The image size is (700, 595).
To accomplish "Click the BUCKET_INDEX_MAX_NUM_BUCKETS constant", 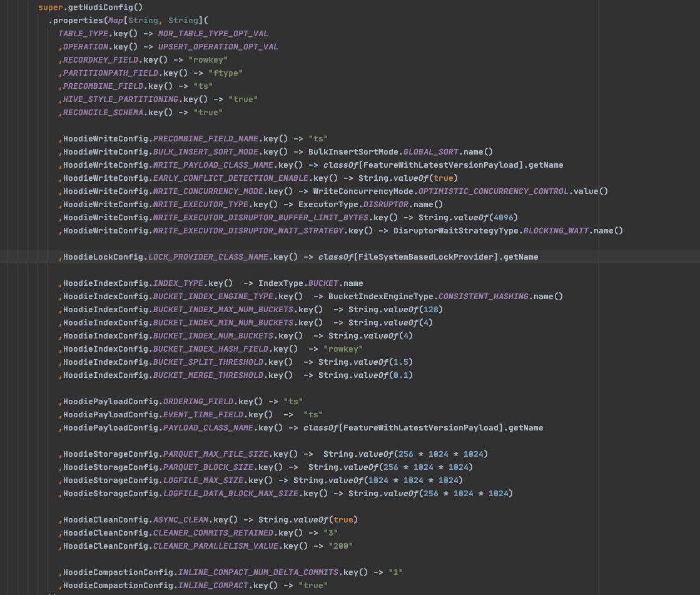I will [x=223, y=310].
